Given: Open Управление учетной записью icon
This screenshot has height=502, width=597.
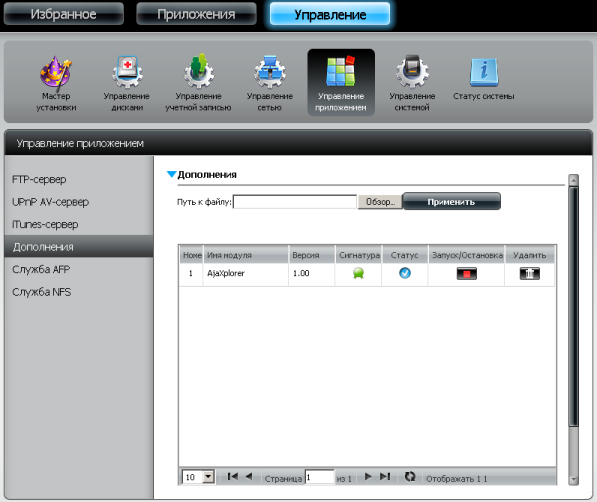Looking at the screenshot, I should tap(198, 71).
